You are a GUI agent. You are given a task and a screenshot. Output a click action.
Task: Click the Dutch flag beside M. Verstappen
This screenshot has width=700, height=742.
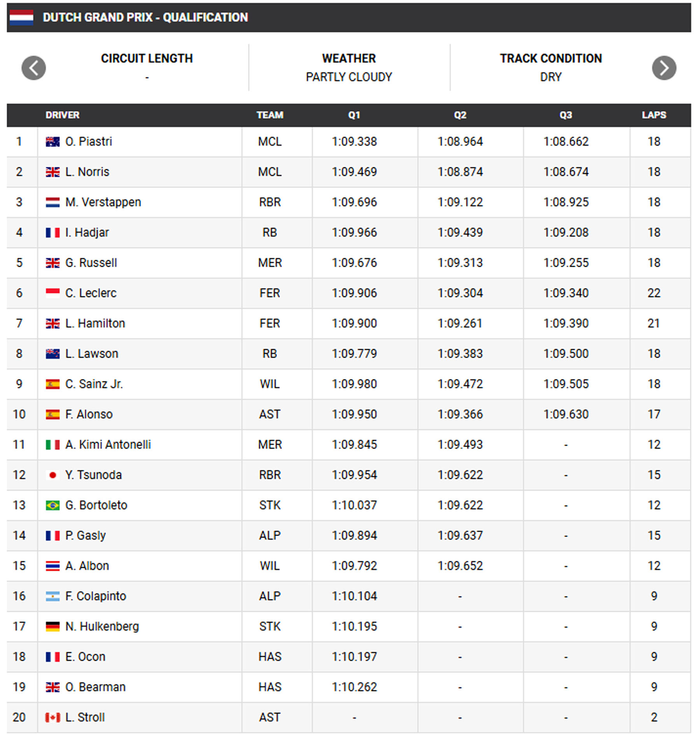tap(52, 202)
